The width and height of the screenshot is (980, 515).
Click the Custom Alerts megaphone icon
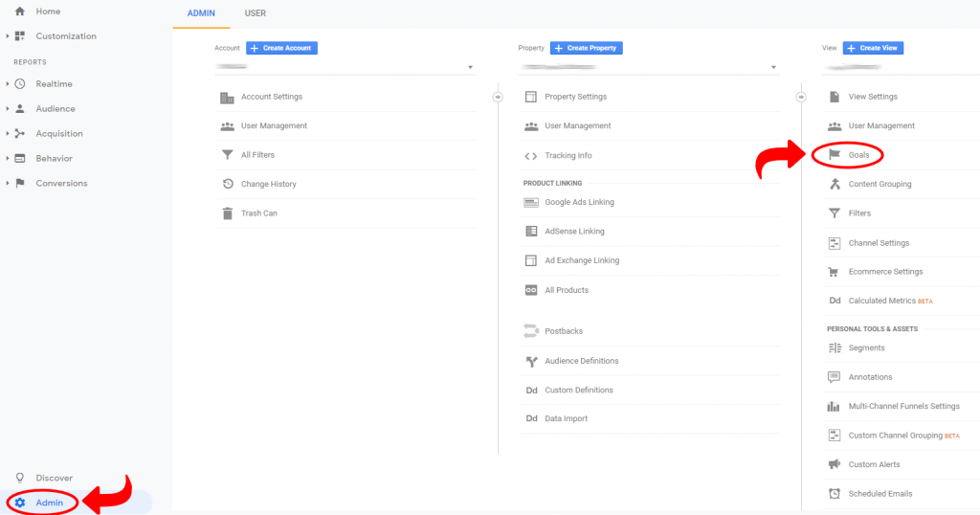[834, 464]
